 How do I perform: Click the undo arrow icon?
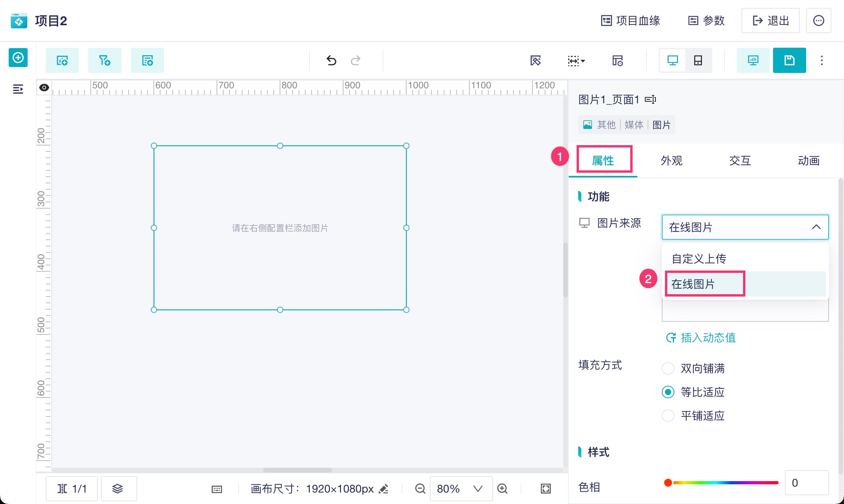(331, 60)
